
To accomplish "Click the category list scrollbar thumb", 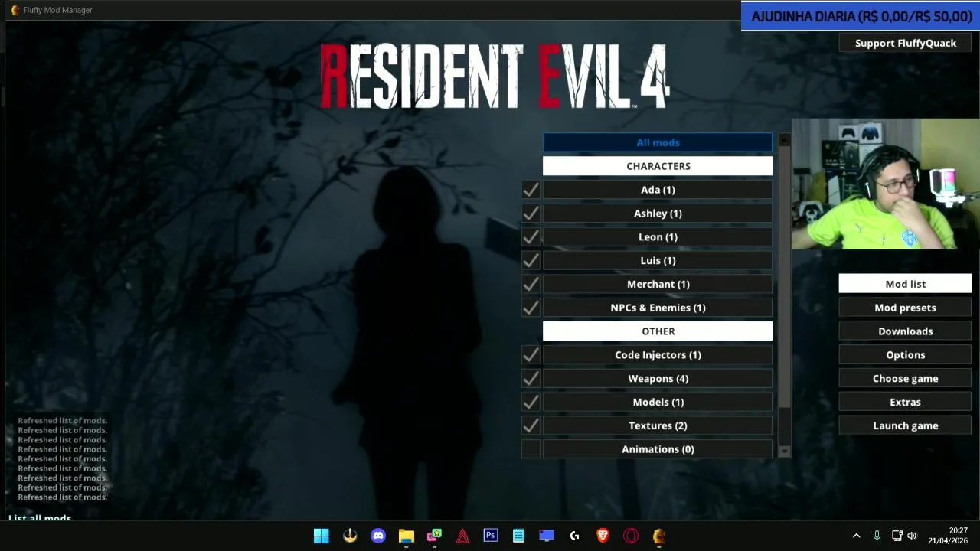I will 784,277.
